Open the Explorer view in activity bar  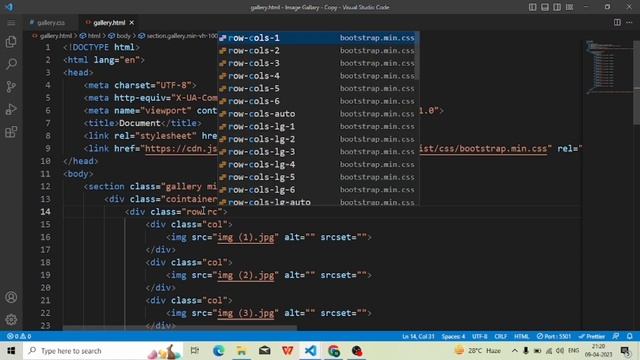pos(11,42)
